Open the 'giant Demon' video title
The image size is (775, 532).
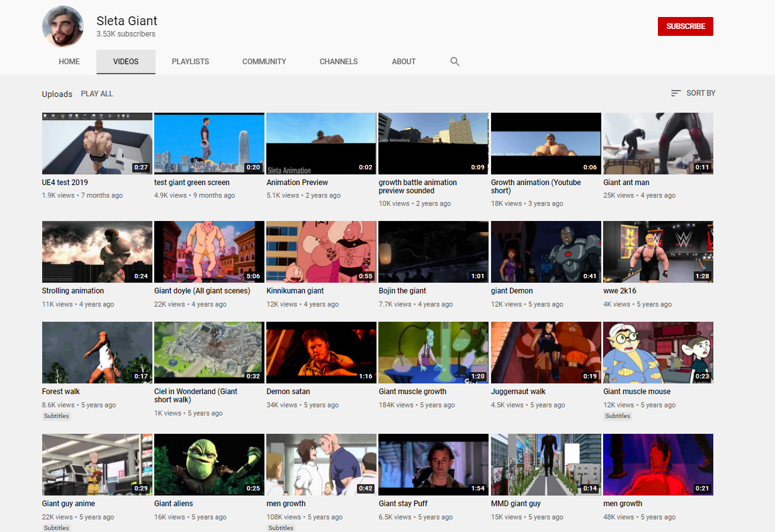pyautogui.click(x=512, y=291)
